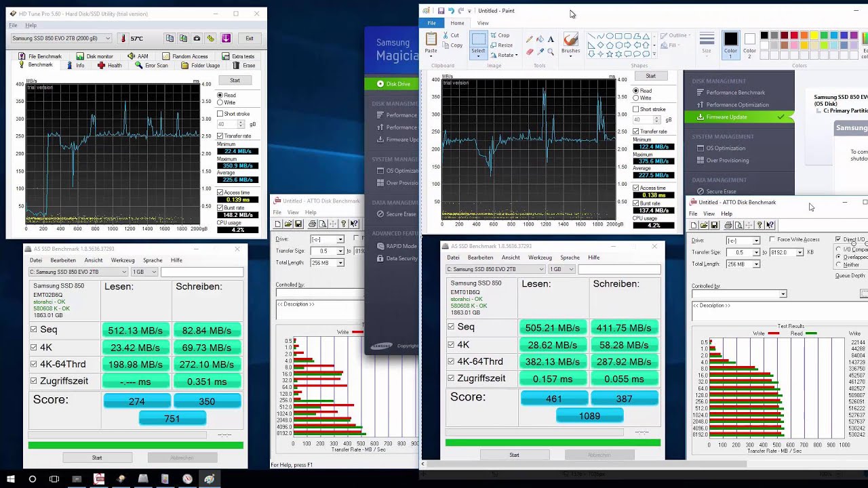The image size is (868, 488).
Task: Switch to Paint's View ribbon tab
Action: pyautogui.click(x=483, y=23)
